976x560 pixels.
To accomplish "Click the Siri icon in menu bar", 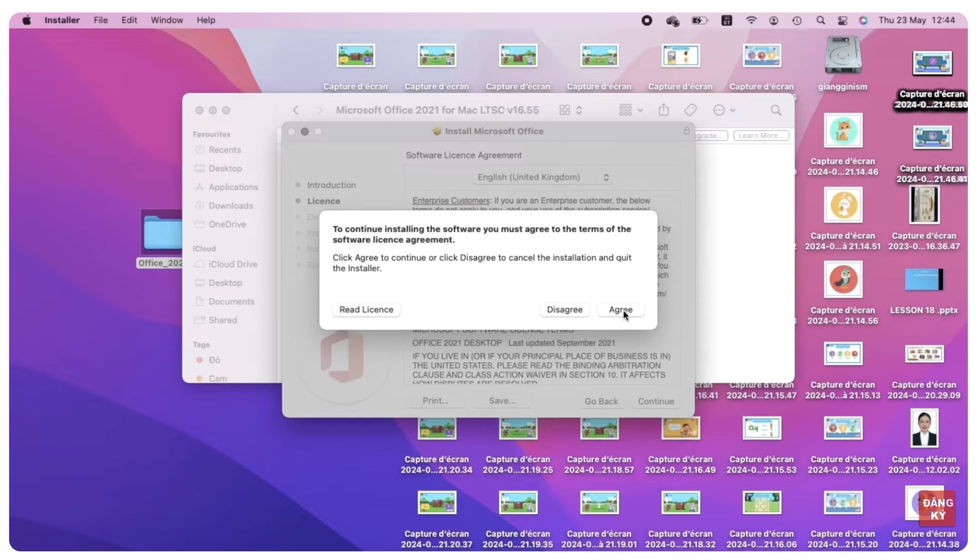I will [863, 20].
